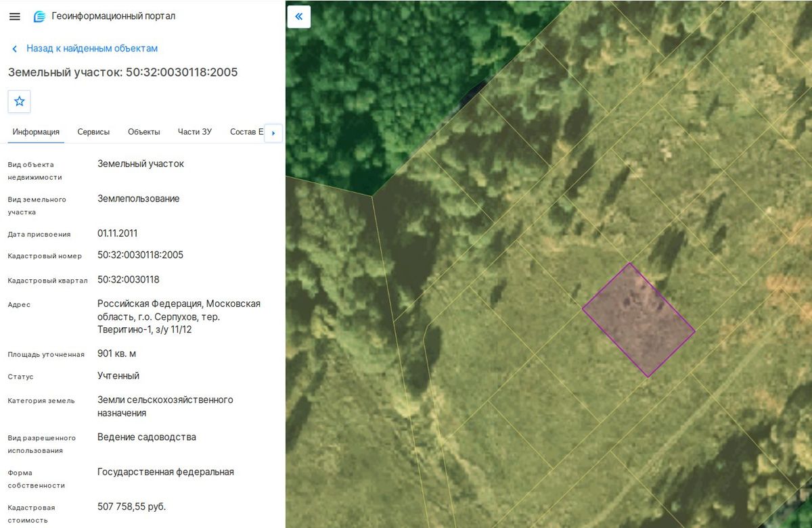Click the Землепользование value
Screen dimensions: 812x528
(x=139, y=199)
